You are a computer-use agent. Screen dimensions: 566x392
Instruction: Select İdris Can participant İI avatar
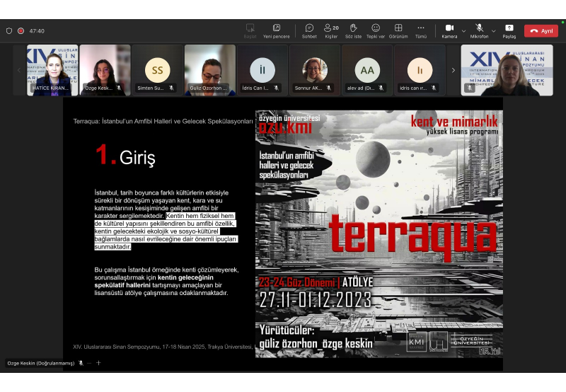(x=262, y=70)
